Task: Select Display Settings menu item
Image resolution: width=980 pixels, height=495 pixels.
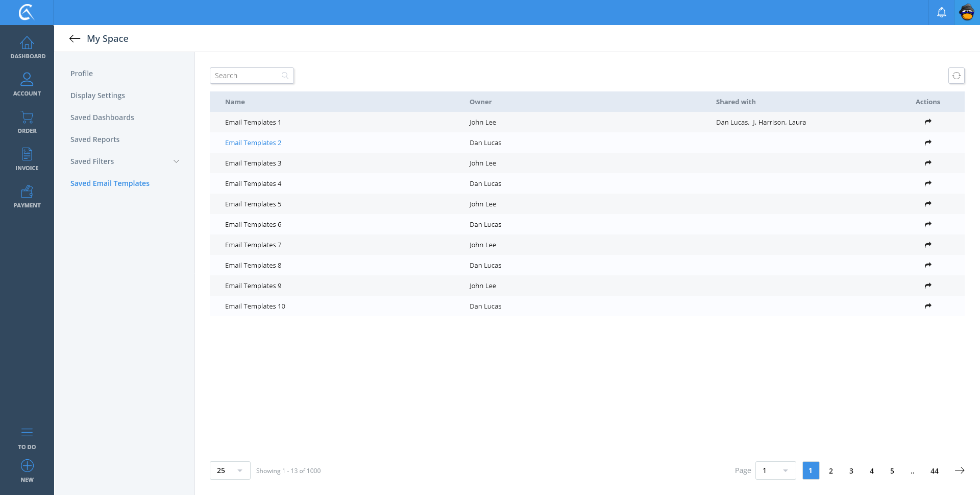Action: pos(97,96)
